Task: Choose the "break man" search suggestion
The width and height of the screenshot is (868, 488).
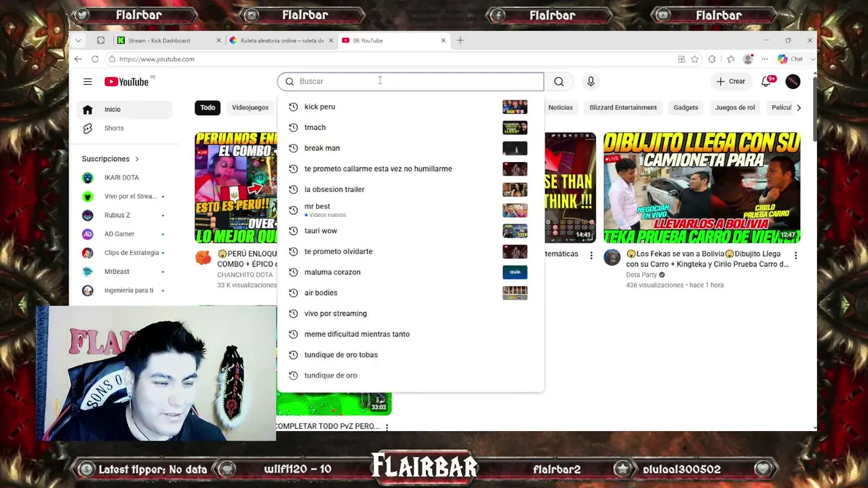Action: coord(410,148)
